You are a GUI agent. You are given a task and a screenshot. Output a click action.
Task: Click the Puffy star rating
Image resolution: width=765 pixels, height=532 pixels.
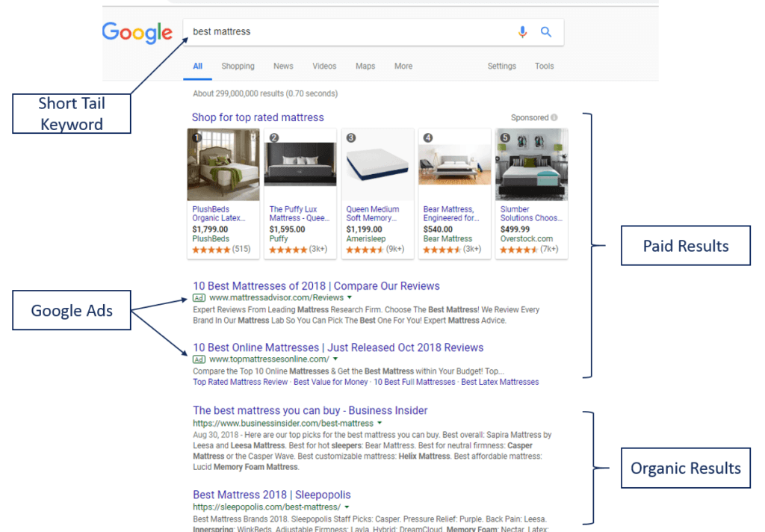288,250
